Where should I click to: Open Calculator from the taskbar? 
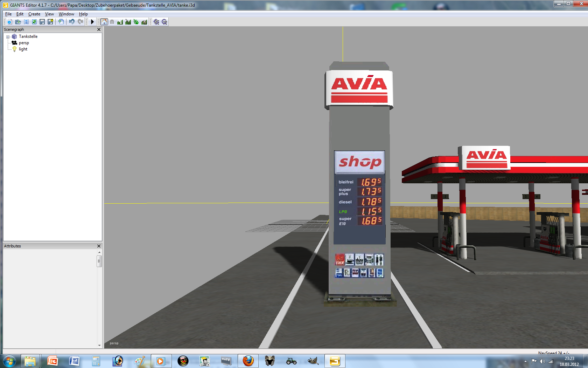tap(96, 361)
